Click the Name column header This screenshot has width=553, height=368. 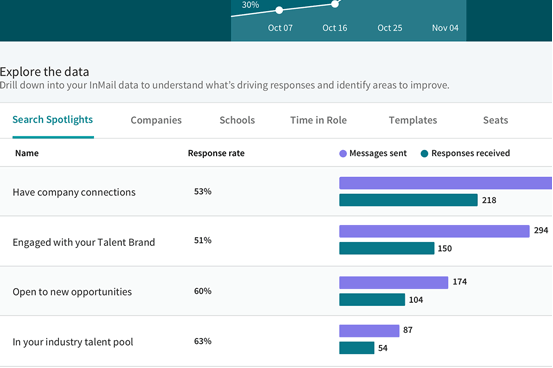coord(27,153)
